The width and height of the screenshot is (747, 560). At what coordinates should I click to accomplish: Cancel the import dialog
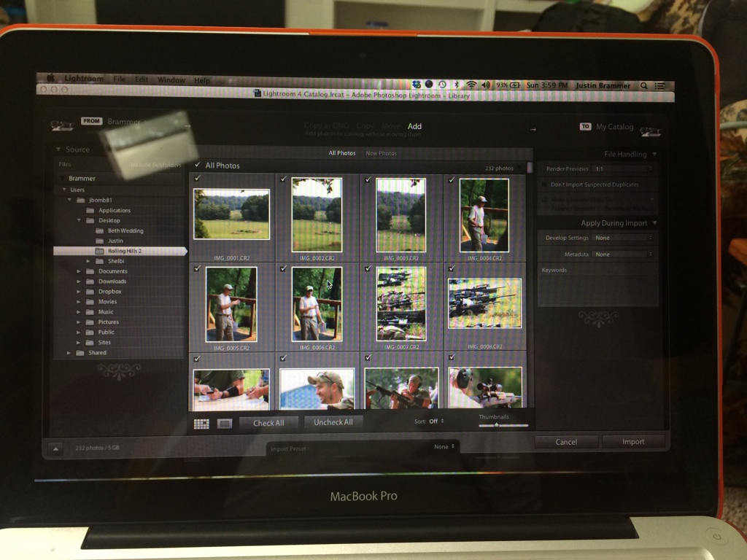(x=566, y=442)
